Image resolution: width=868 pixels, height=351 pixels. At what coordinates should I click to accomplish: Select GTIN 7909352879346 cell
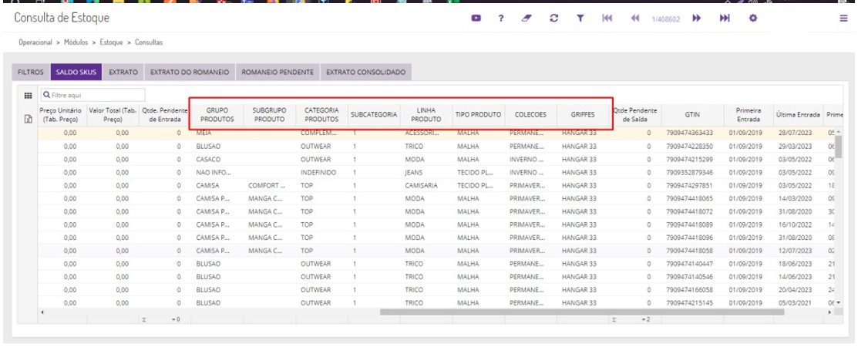coord(692,172)
